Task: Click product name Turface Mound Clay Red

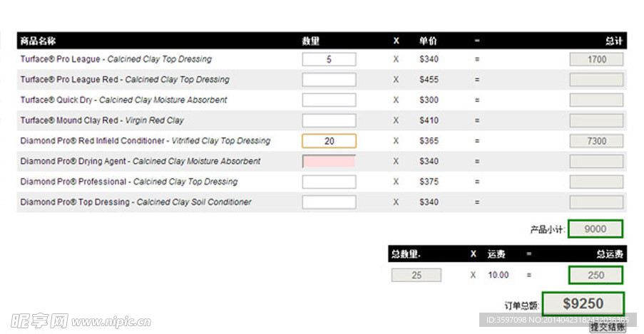Action: pos(102,120)
